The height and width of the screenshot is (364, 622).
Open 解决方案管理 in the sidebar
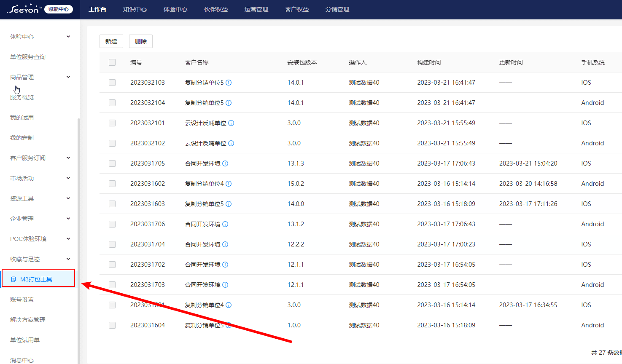coord(28,320)
